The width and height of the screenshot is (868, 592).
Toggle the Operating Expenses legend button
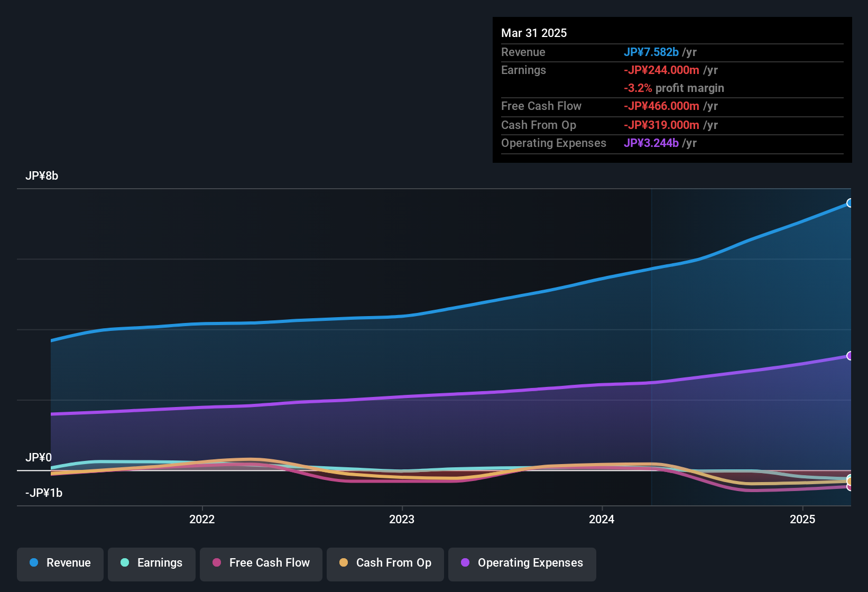tap(522, 564)
